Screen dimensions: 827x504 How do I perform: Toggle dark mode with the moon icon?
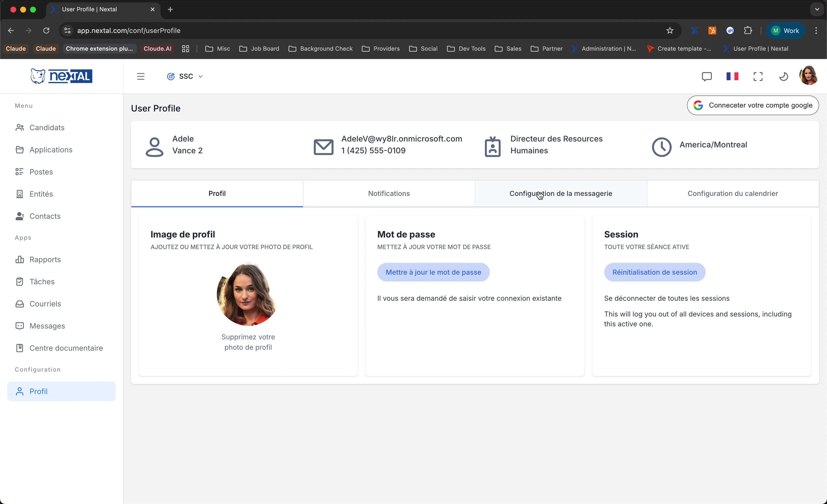click(x=783, y=76)
